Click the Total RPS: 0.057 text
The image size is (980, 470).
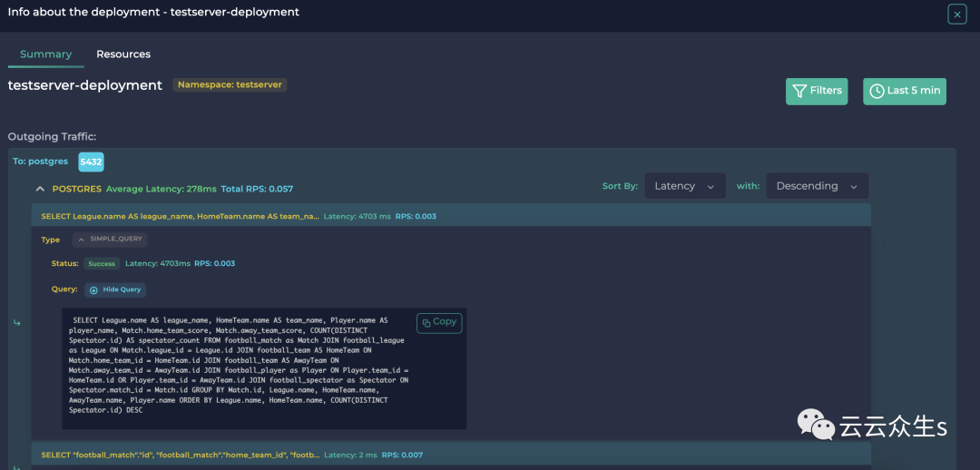[x=257, y=189]
